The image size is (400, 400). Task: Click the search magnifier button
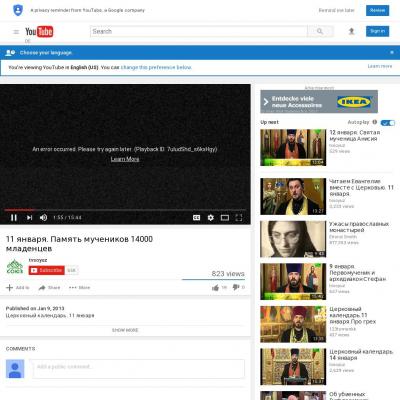tap(320, 31)
